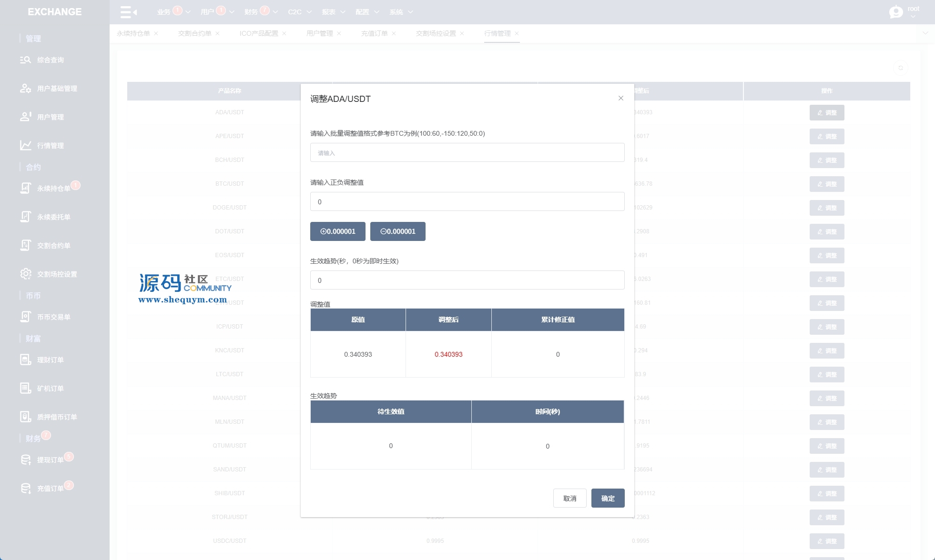Expand the 业务 top menu dropdown

click(188, 12)
